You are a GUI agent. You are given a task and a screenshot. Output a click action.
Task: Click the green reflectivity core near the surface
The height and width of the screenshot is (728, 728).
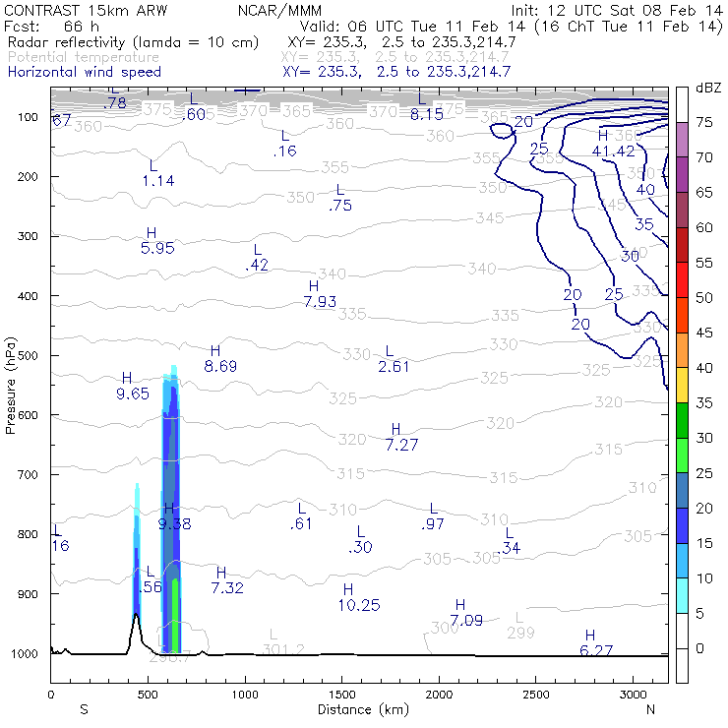tap(175, 615)
